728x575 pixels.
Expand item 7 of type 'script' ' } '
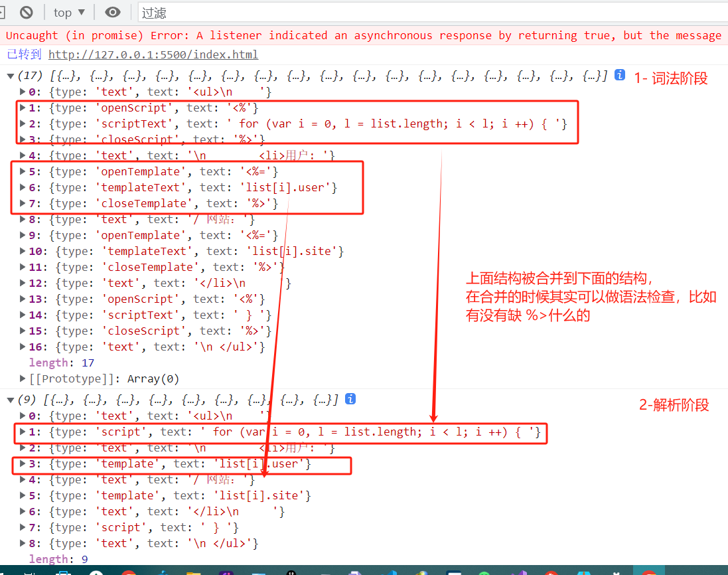[x=23, y=527]
